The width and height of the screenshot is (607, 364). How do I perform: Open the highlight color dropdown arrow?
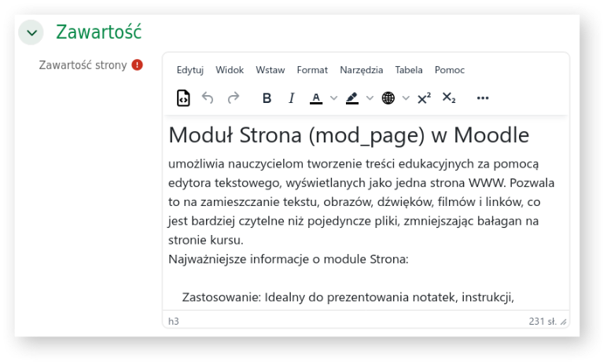(370, 98)
